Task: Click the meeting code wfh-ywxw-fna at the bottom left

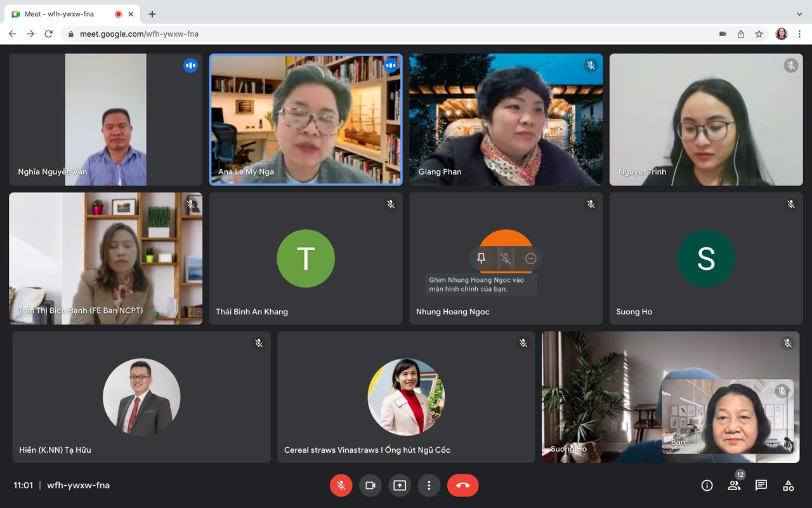Action: click(x=79, y=485)
